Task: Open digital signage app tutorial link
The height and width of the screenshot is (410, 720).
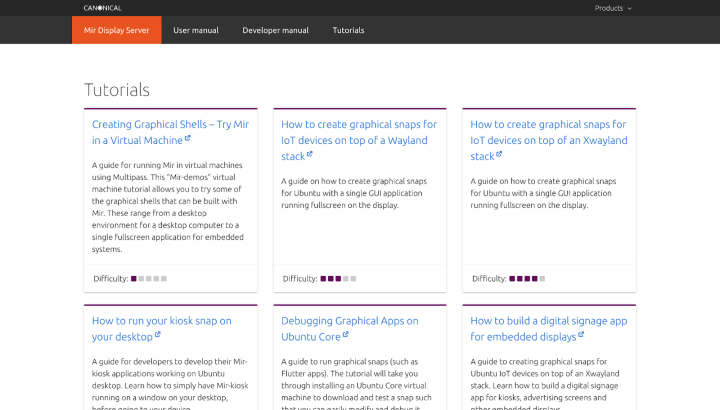Action: click(549, 329)
